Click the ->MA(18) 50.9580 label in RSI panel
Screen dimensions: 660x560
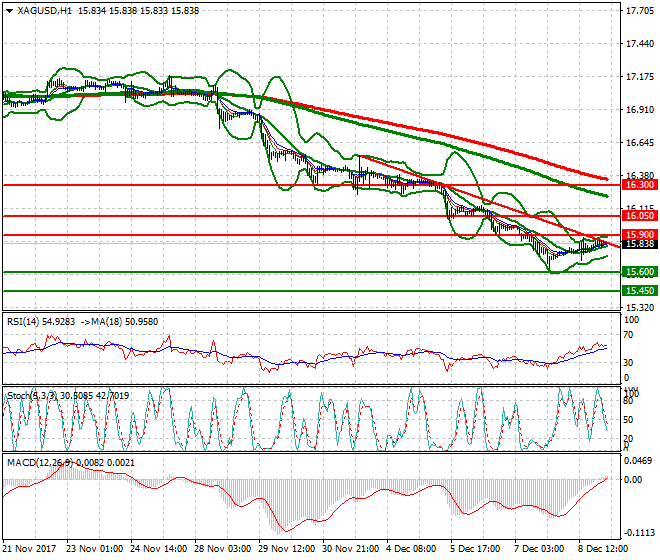pos(119,322)
